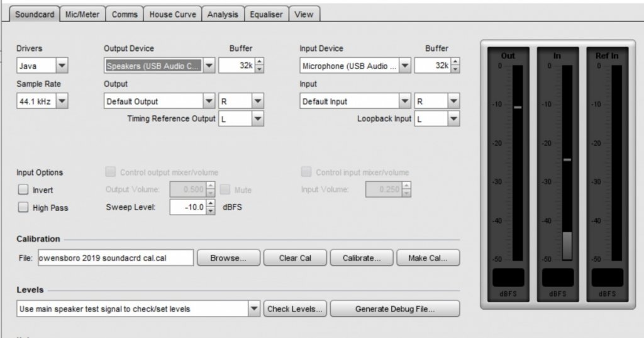Increase the input buffer 32k spinner
The height and width of the screenshot is (338, 644).
tap(455, 62)
